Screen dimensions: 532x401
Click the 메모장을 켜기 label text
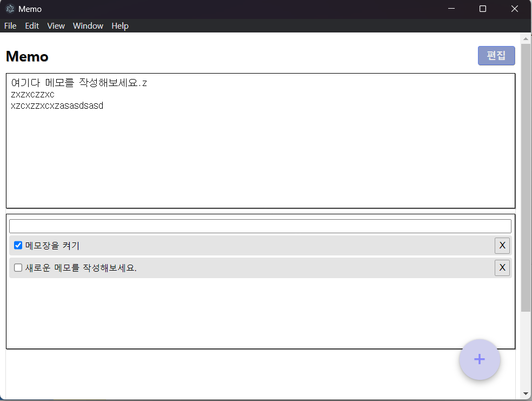[52, 246]
